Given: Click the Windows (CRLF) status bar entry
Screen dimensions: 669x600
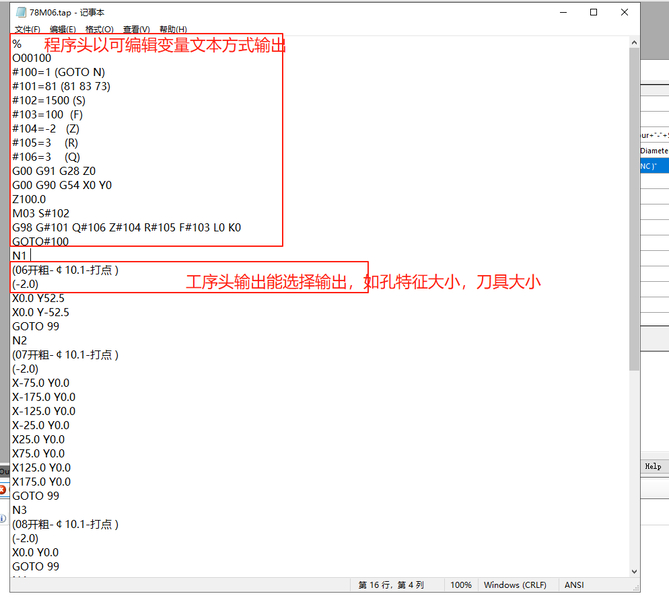Looking at the screenshot, I should coord(515,585).
